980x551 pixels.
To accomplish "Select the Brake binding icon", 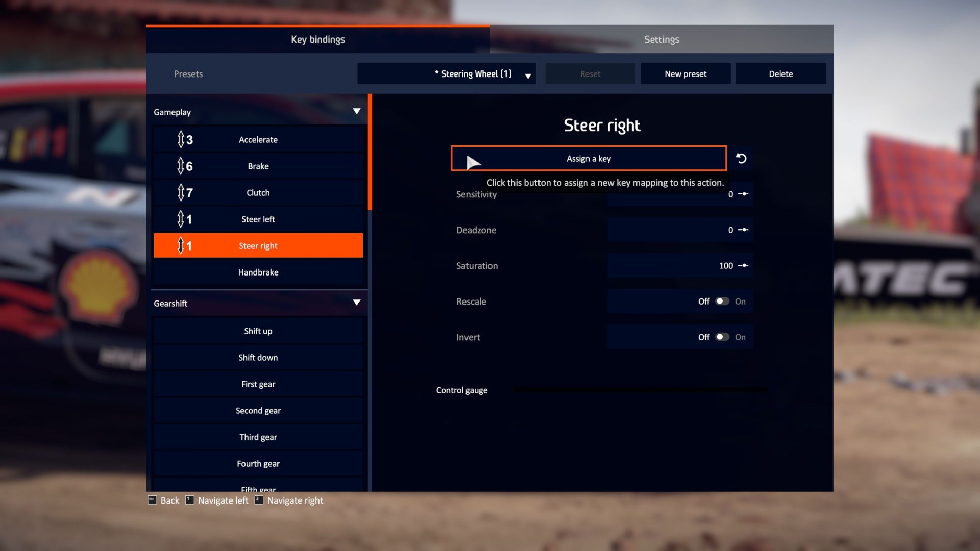I will (181, 166).
